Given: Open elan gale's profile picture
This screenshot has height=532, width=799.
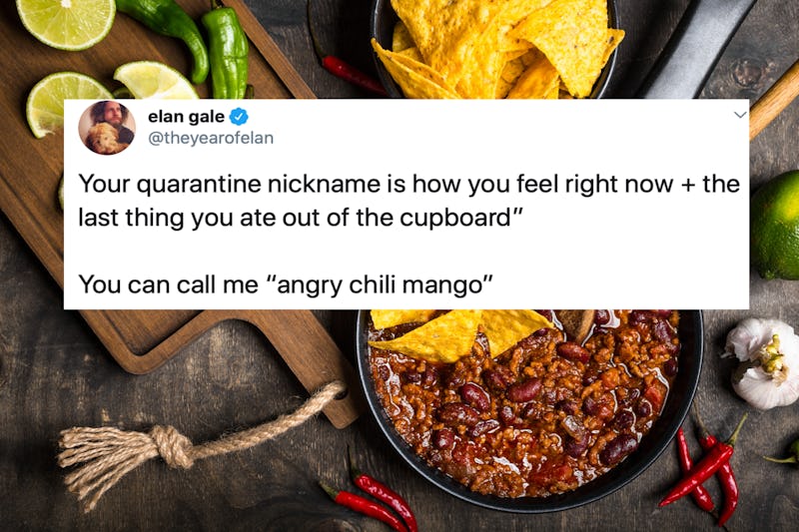Looking at the screenshot, I should (107, 128).
